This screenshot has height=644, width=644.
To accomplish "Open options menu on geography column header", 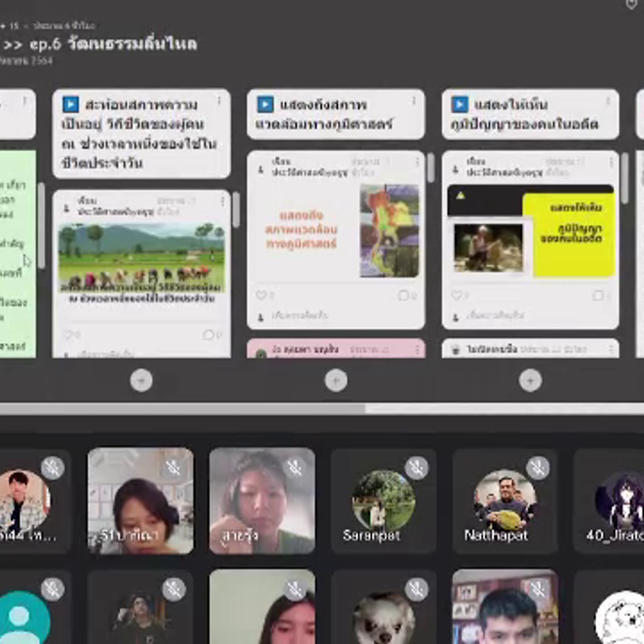I will click(x=414, y=101).
